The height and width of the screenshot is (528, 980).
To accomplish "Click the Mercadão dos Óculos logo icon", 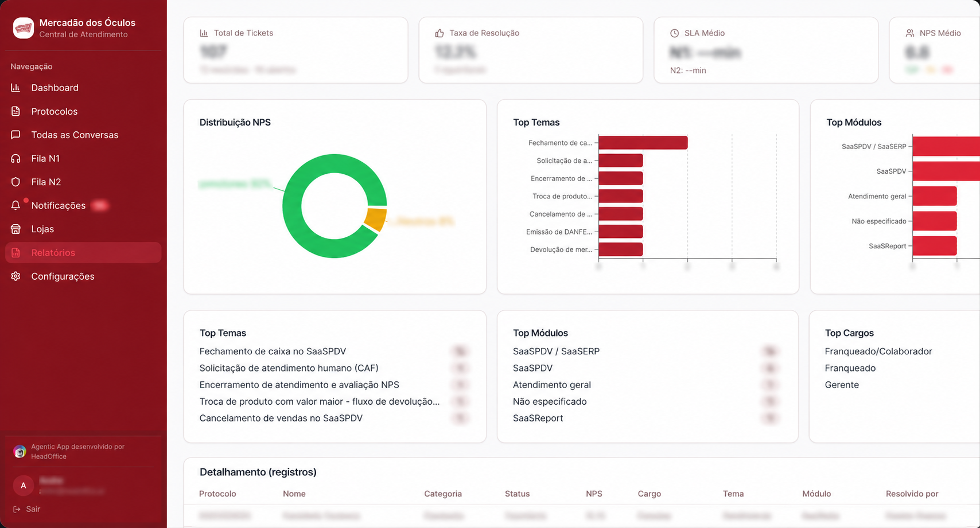I will 24,28.
